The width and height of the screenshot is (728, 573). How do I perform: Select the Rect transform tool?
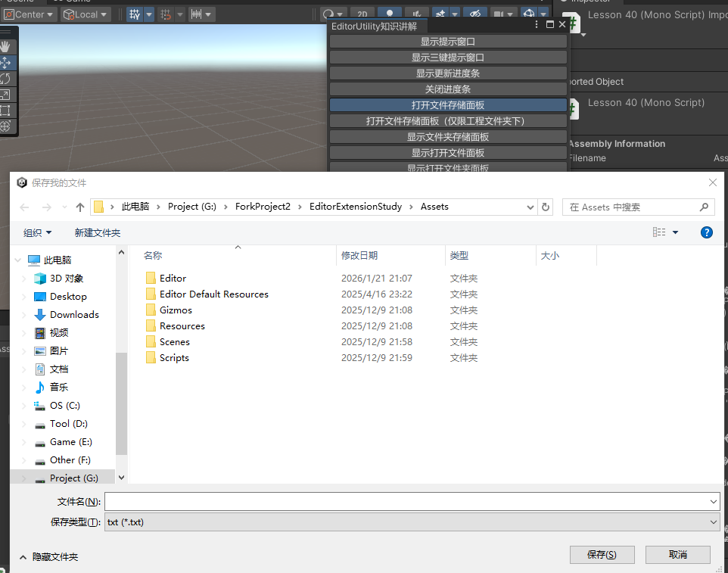pos(5,111)
